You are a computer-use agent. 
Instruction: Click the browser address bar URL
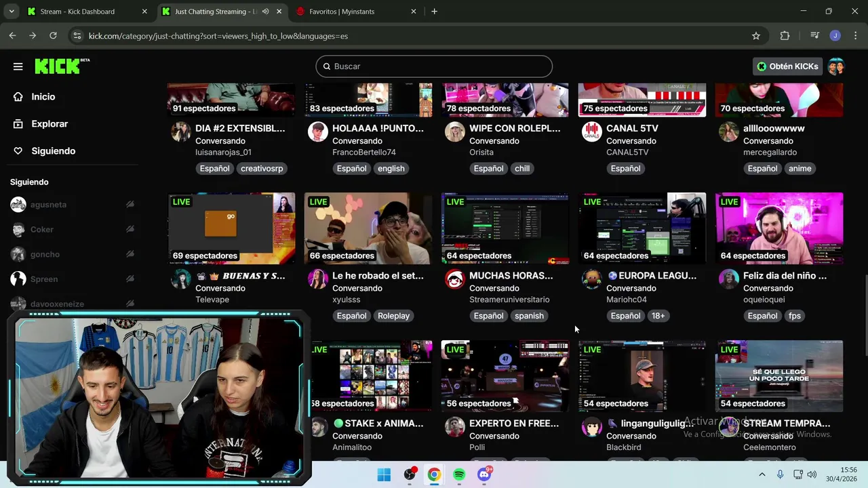(218, 36)
